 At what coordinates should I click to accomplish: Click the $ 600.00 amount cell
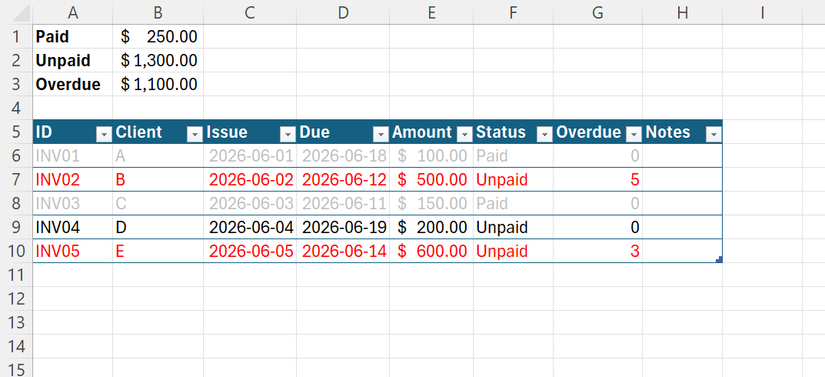coord(431,251)
